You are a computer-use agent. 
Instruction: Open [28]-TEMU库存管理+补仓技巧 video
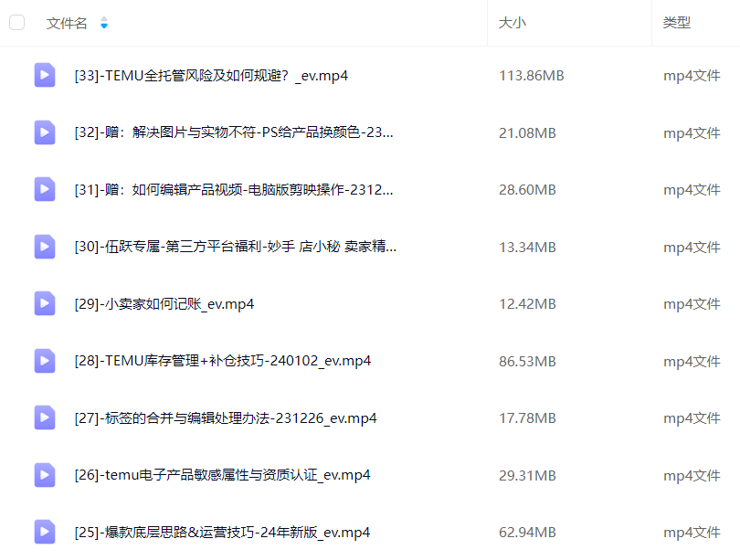pyautogui.click(x=222, y=361)
